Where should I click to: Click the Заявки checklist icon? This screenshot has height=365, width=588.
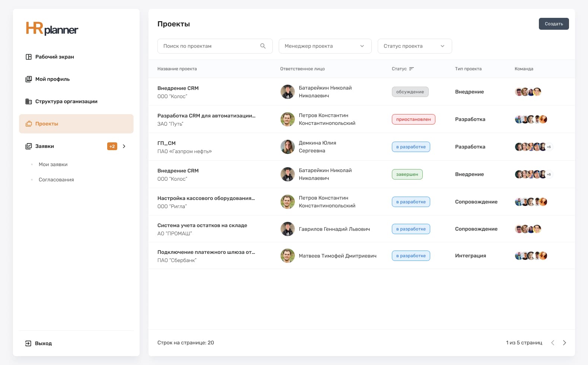29,146
